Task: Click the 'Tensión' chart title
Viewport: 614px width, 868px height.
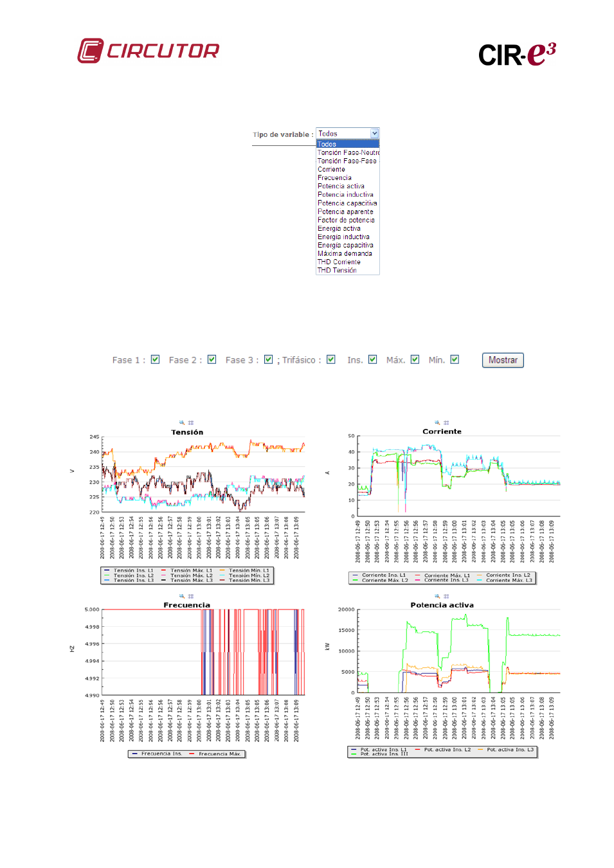Action: tap(187, 432)
